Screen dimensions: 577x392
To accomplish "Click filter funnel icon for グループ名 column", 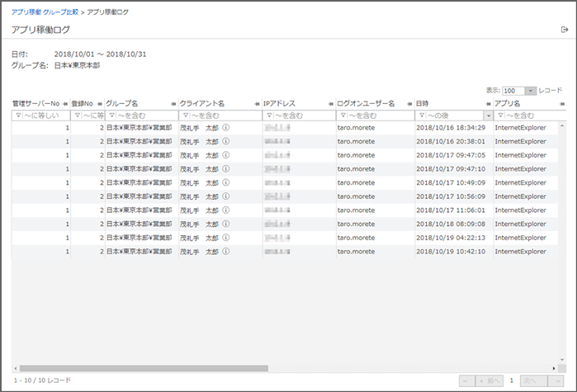I will point(111,116).
